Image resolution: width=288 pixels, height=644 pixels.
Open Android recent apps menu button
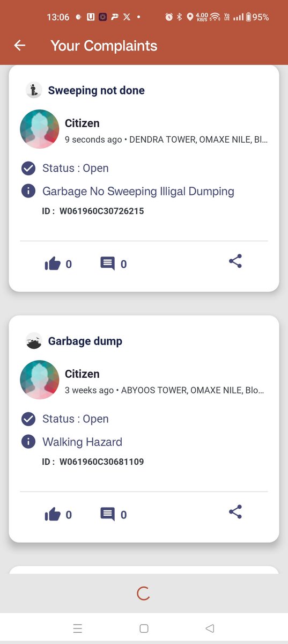(x=78, y=628)
